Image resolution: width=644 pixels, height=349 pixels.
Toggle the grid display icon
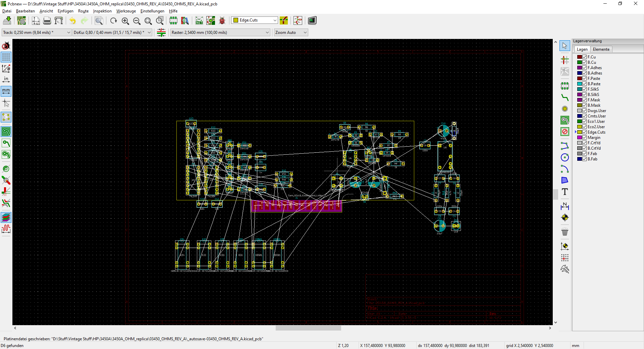[x=6, y=57]
